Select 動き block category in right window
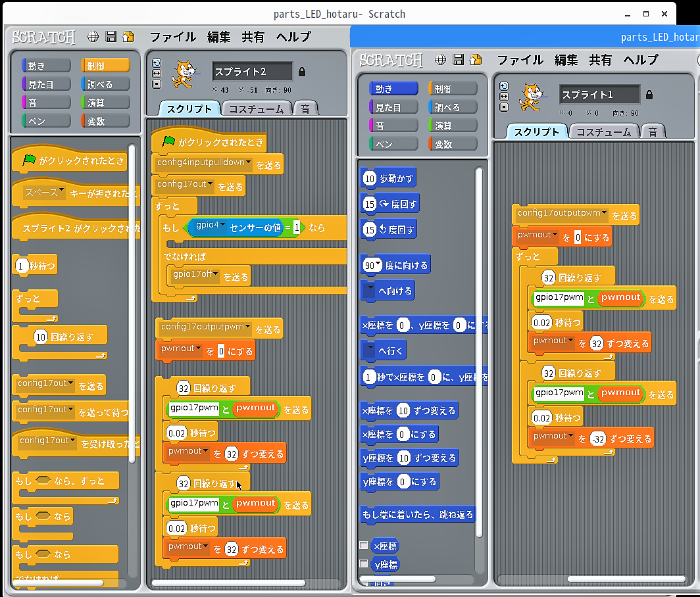The height and width of the screenshot is (597, 700). 393,89
